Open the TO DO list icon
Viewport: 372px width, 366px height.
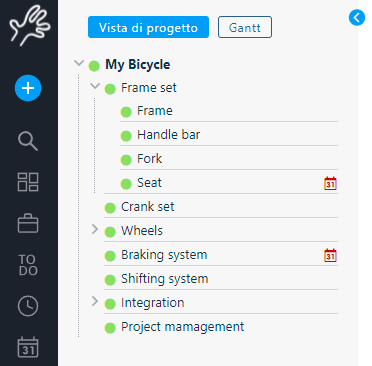(28, 265)
